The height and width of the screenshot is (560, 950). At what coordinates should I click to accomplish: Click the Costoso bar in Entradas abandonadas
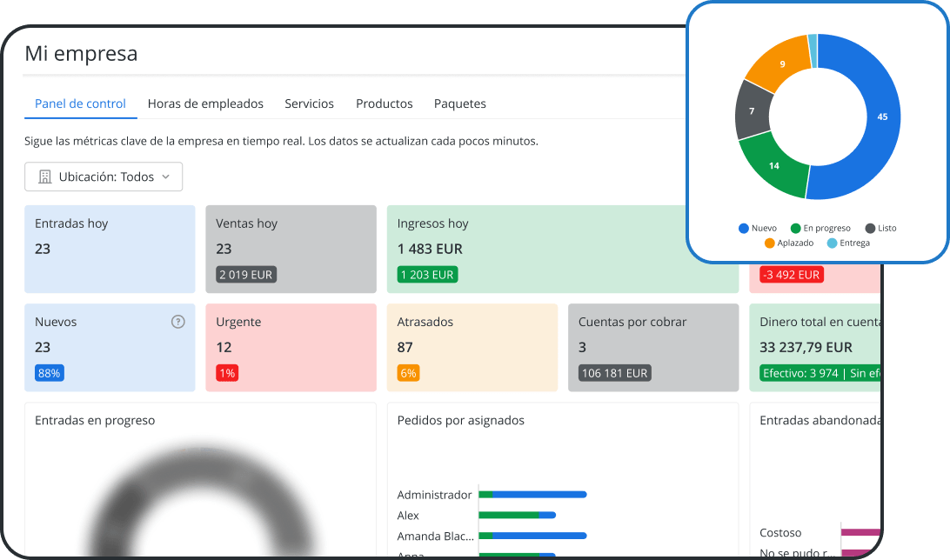click(860, 533)
